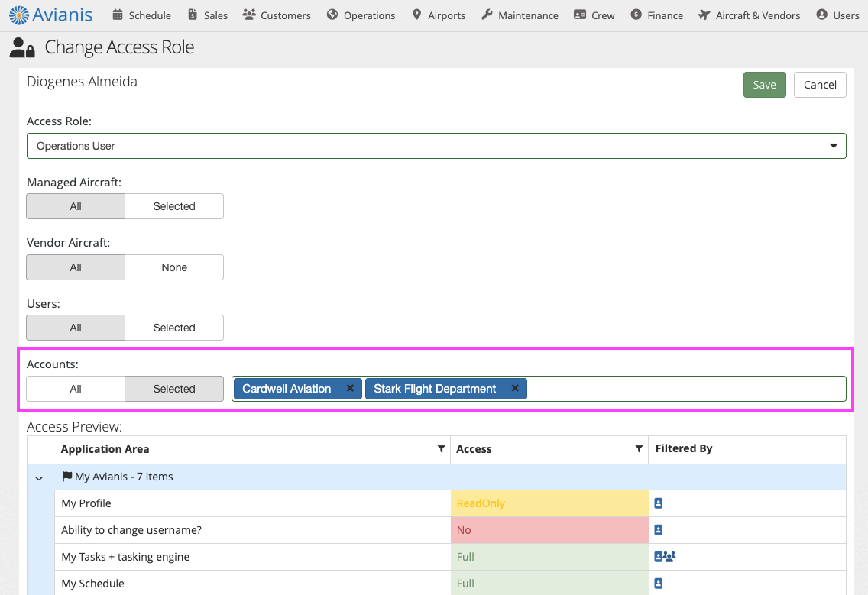Click the user filter icon in My Profile row
This screenshot has height=595, width=868.
point(659,503)
